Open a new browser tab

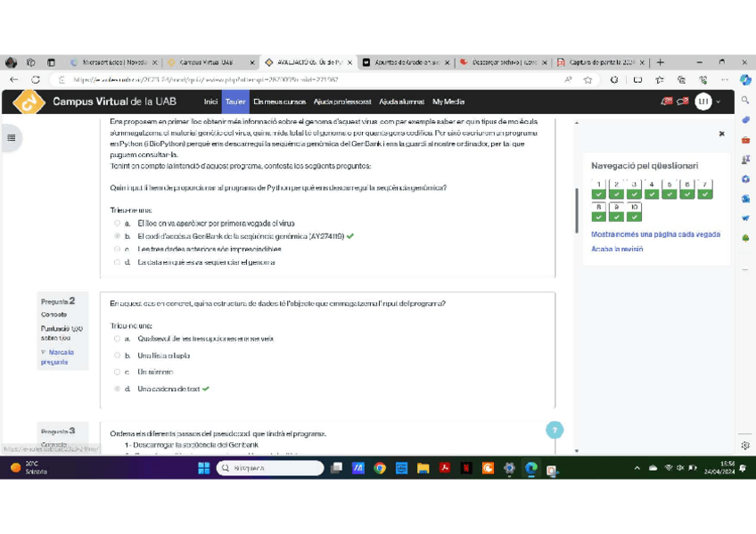[x=660, y=62]
